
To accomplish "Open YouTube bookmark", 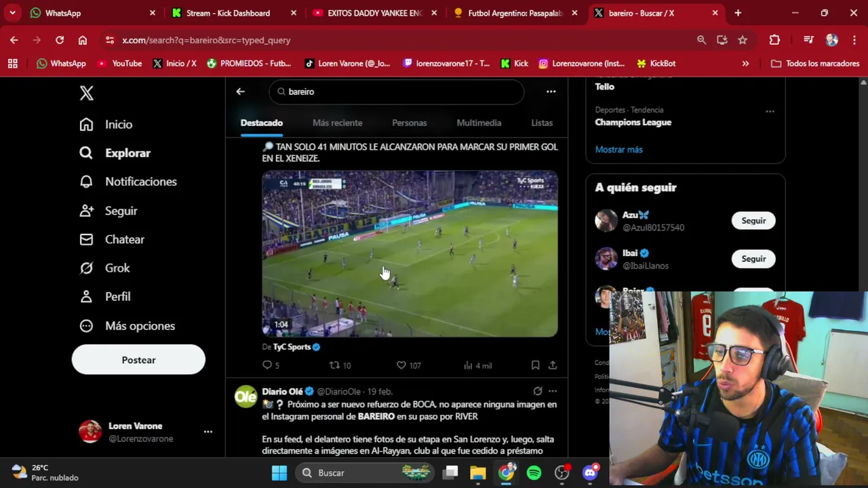I will pos(119,63).
